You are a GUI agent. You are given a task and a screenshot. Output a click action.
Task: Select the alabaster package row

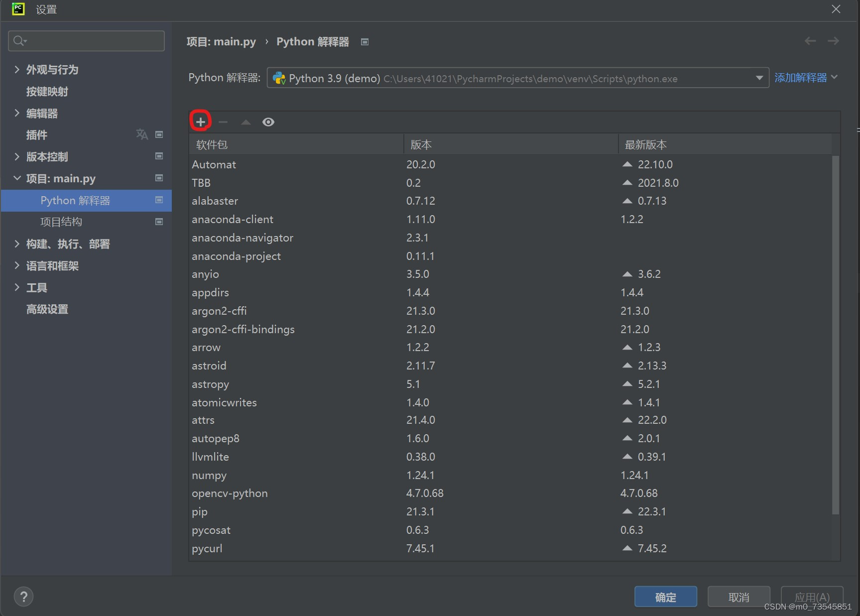click(x=510, y=201)
